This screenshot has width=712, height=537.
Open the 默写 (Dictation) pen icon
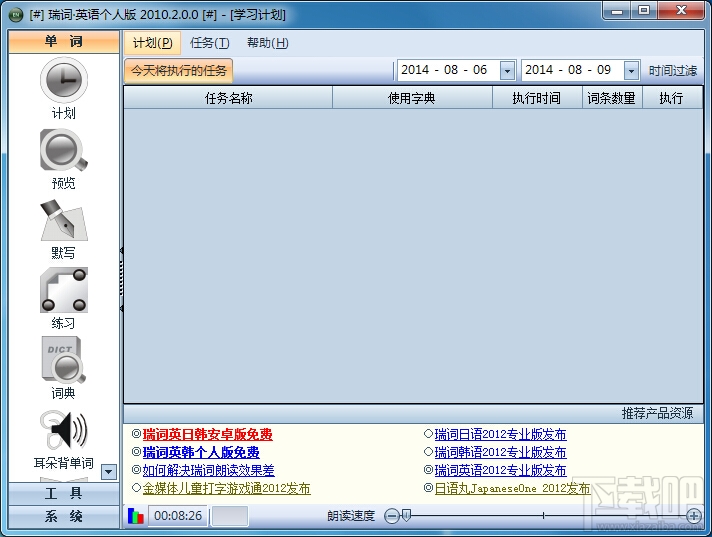coord(64,220)
